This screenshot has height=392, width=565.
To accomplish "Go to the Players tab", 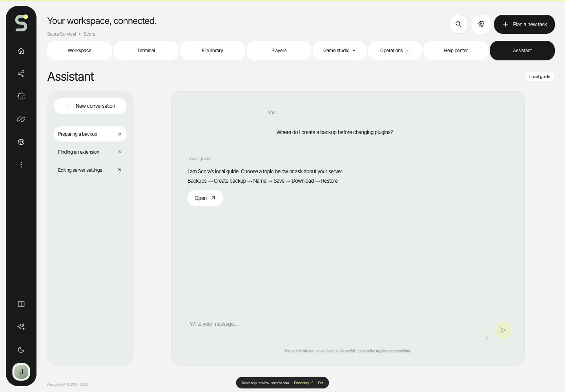I will click(x=279, y=51).
